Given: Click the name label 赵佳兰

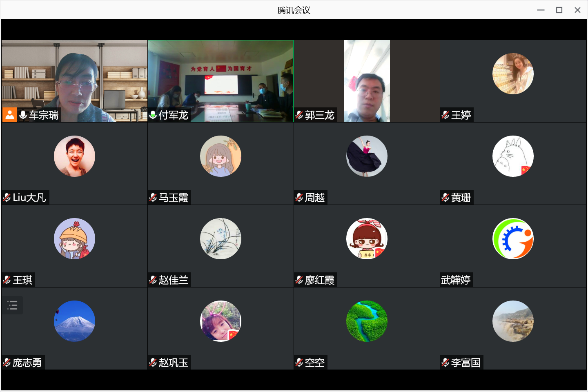Looking at the screenshot, I should tap(174, 280).
